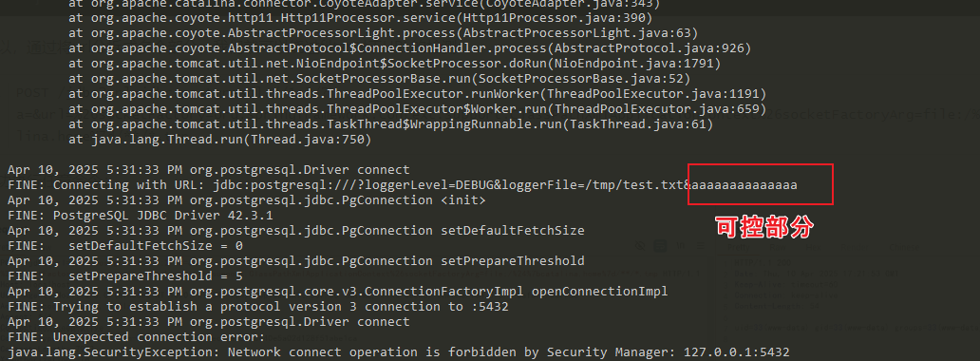980x361 pixels.
Task: Select the Chinese tab in response panel
Action: (904, 248)
